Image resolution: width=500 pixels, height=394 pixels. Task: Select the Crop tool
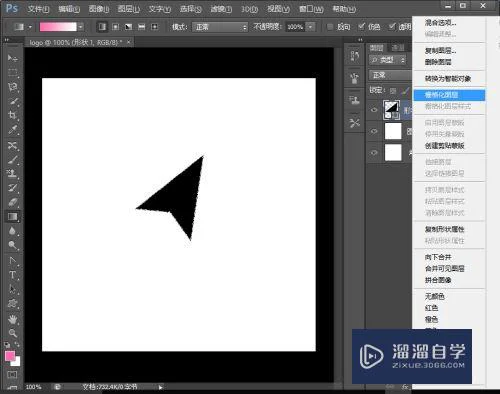pyautogui.click(x=12, y=115)
